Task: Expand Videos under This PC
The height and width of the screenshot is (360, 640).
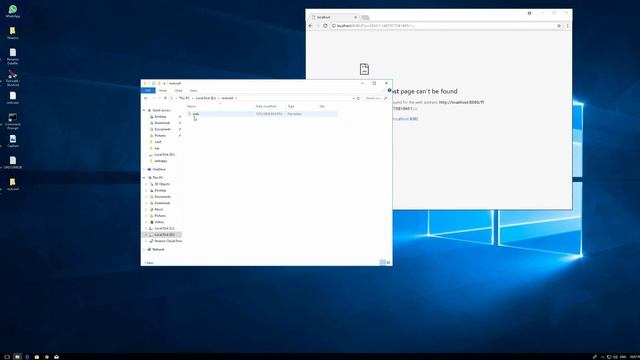Action: (x=147, y=222)
